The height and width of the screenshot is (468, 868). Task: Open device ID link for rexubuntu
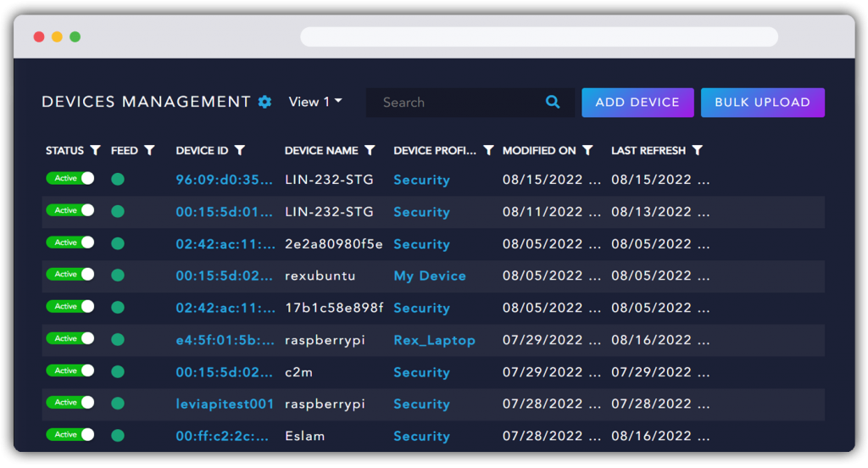click(x=224, y=276)
